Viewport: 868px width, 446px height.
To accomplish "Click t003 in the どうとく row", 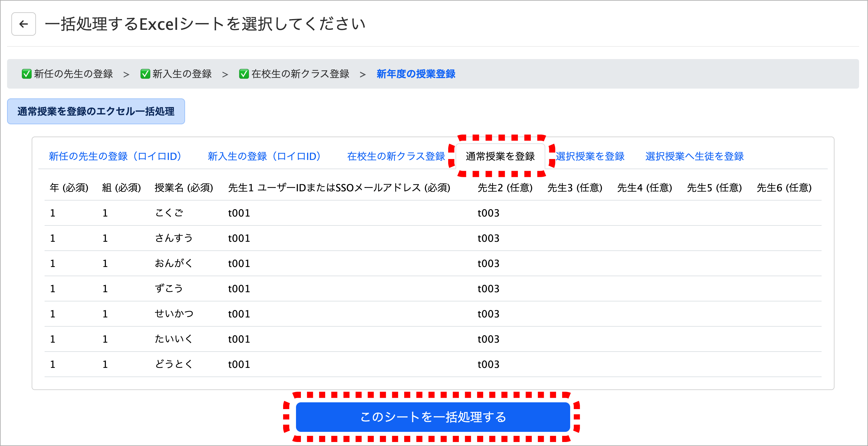I will [488, 364].
